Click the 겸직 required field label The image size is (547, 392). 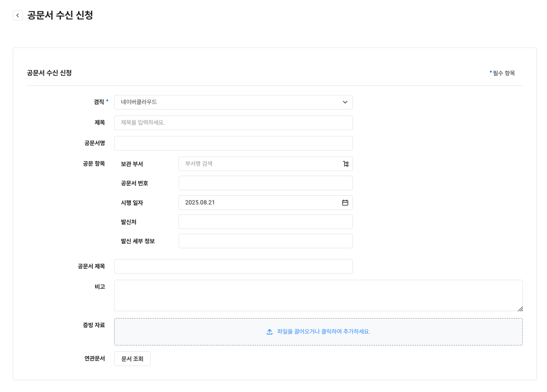[x=99, y=102]
